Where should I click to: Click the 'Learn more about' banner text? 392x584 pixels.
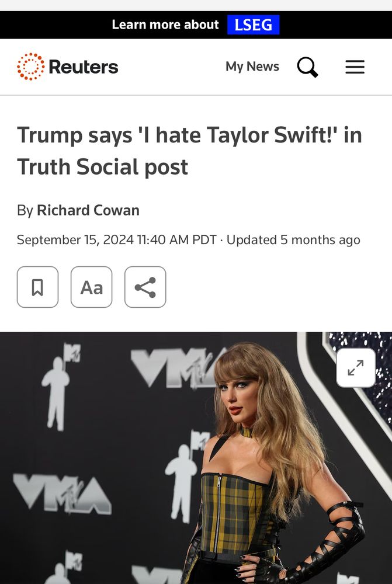[165, 25]
